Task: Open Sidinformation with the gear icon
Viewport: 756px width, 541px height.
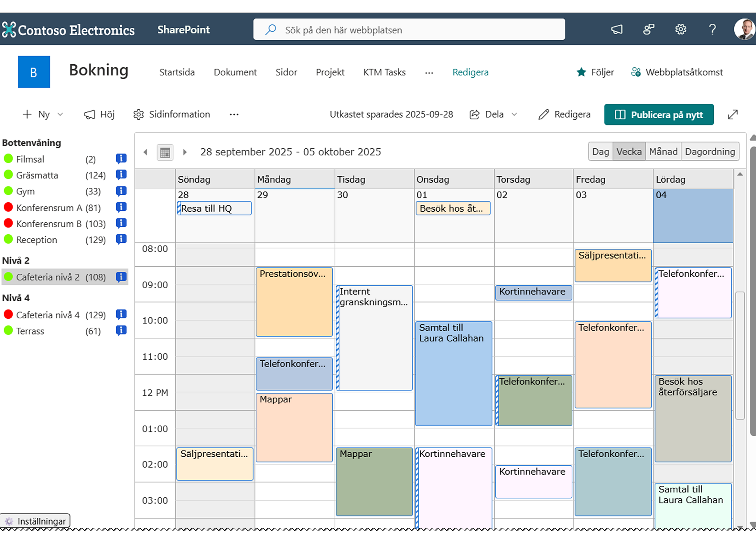Action: (x=138, y=114)
